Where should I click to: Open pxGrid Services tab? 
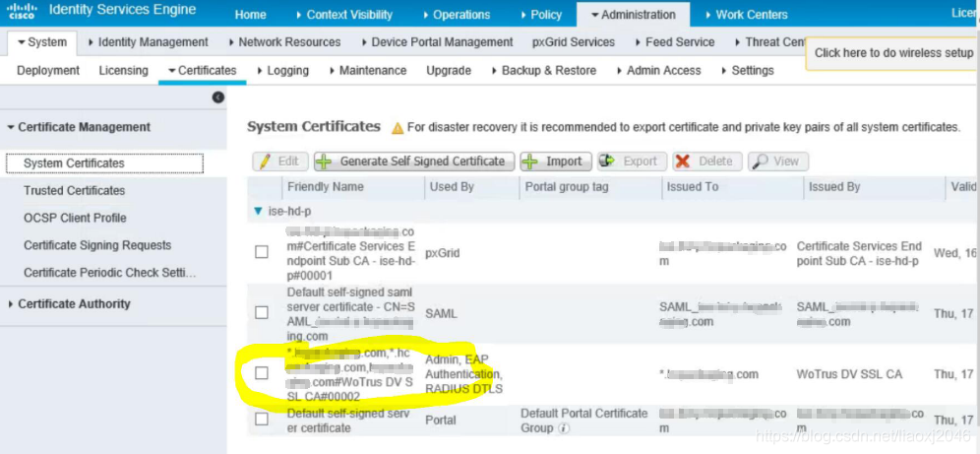(573, 42)
